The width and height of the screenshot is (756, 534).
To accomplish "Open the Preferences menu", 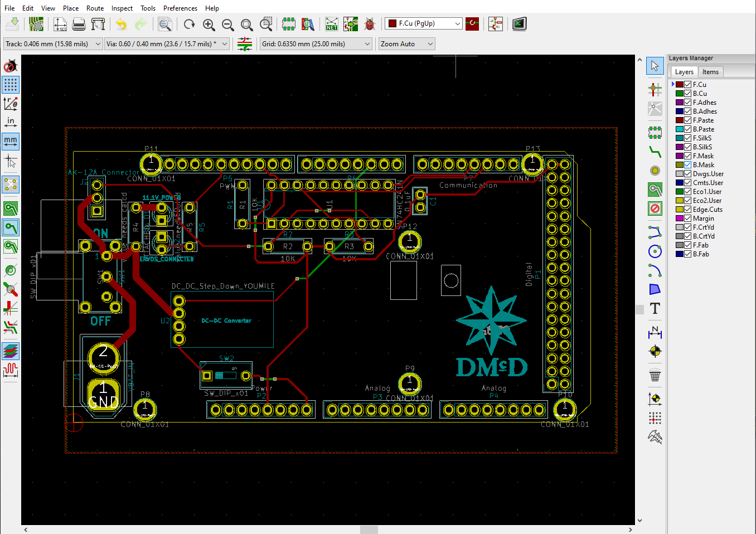I will pos(180,8).
